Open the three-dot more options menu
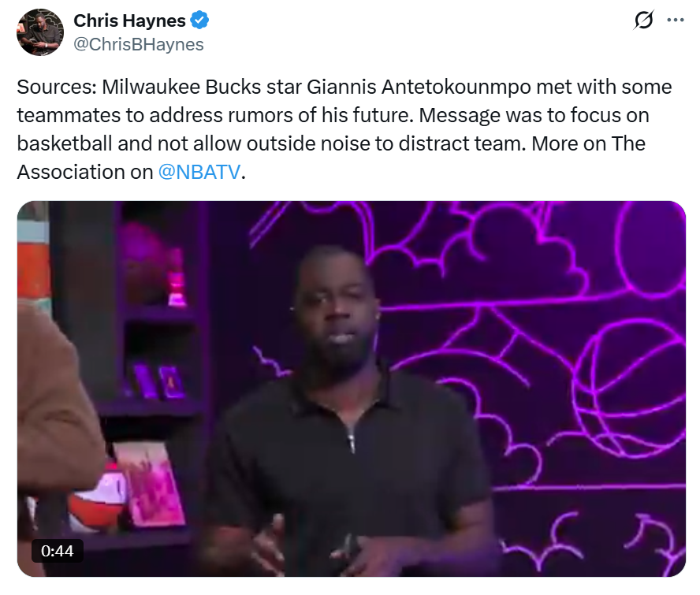This screenshot has height=595, width=700. pyautogui.click(x=676, y=20)
